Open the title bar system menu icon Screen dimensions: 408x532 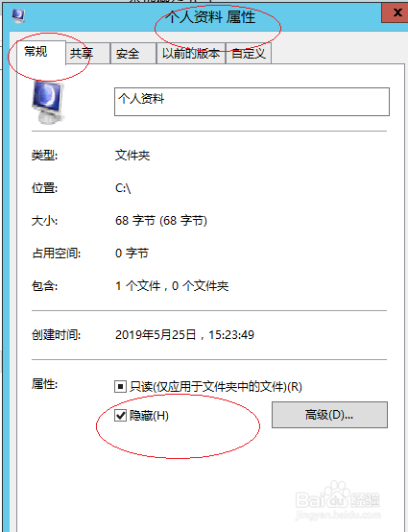(18, 15)
